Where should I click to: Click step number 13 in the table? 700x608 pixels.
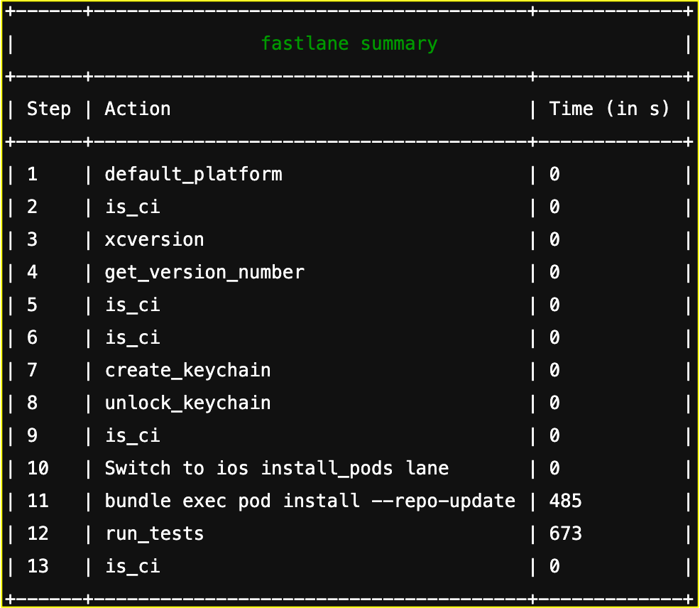[38, 566]
